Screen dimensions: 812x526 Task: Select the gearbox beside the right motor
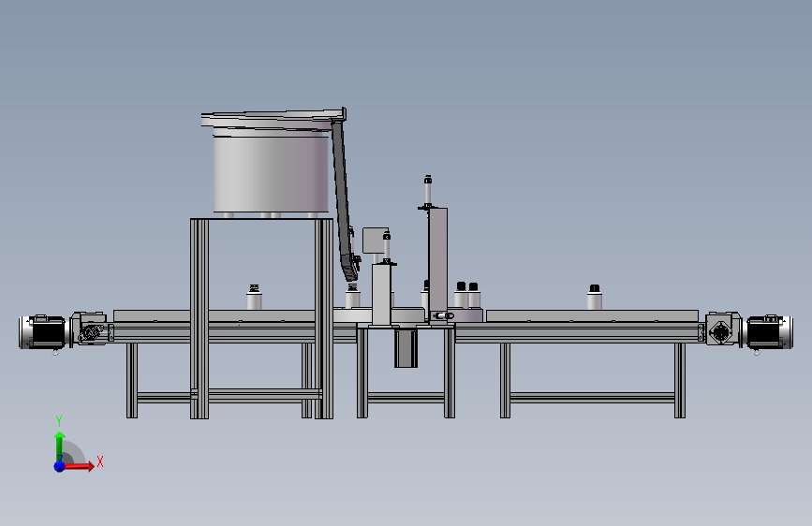722,329
